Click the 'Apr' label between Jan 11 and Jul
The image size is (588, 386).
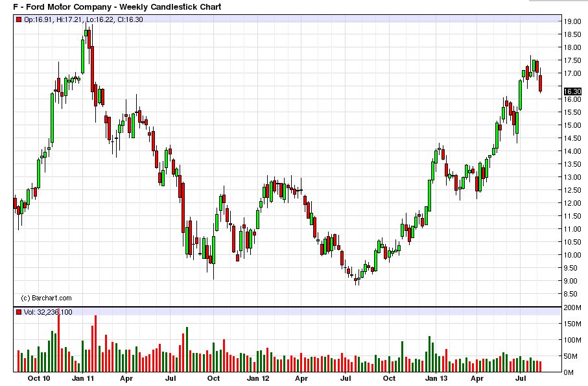pos(126,378)
